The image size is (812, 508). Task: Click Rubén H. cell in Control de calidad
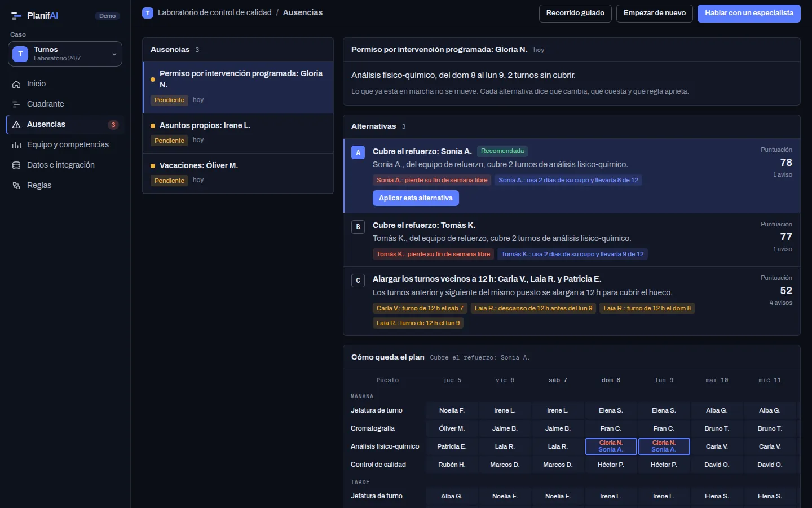point(452,465)
